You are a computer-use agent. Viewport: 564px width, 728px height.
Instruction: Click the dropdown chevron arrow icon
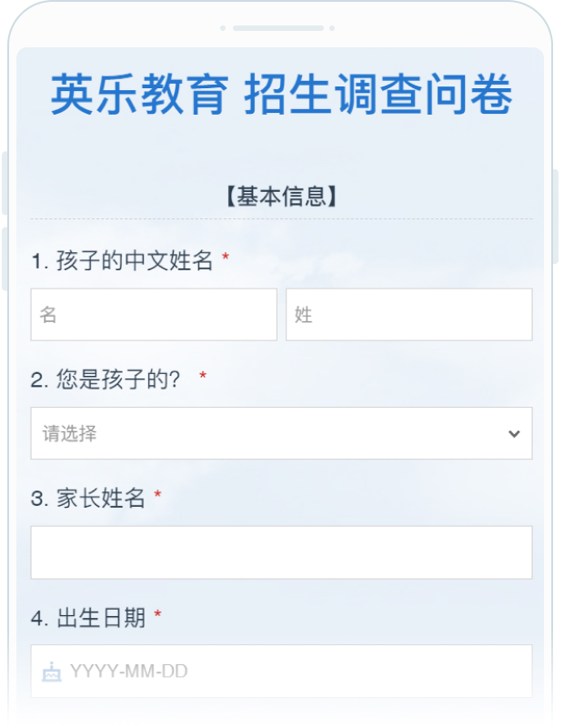click(514, 434)
